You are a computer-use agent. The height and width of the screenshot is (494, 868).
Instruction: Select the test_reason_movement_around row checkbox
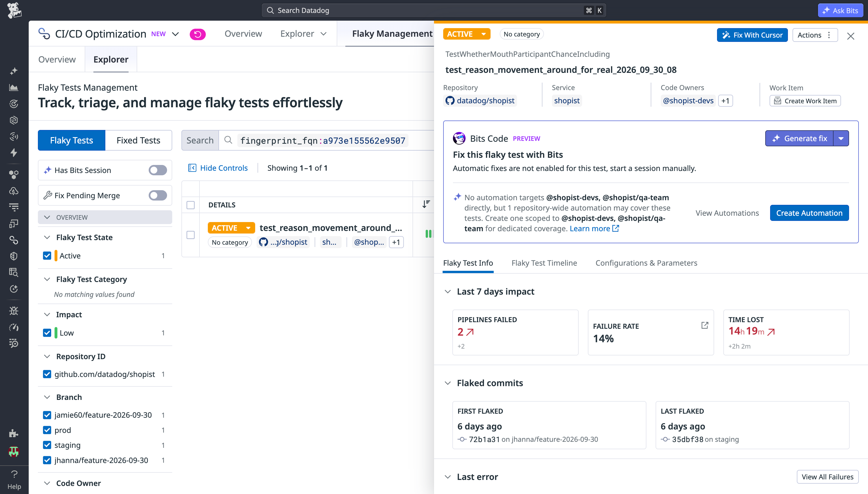191,235
